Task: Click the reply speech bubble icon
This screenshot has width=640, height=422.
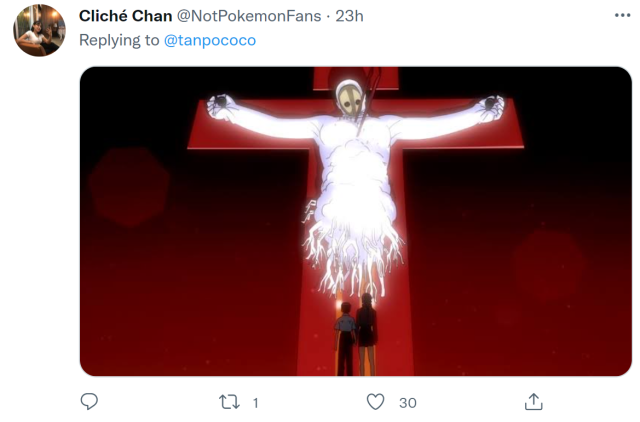Action: (x=89, y=401)
